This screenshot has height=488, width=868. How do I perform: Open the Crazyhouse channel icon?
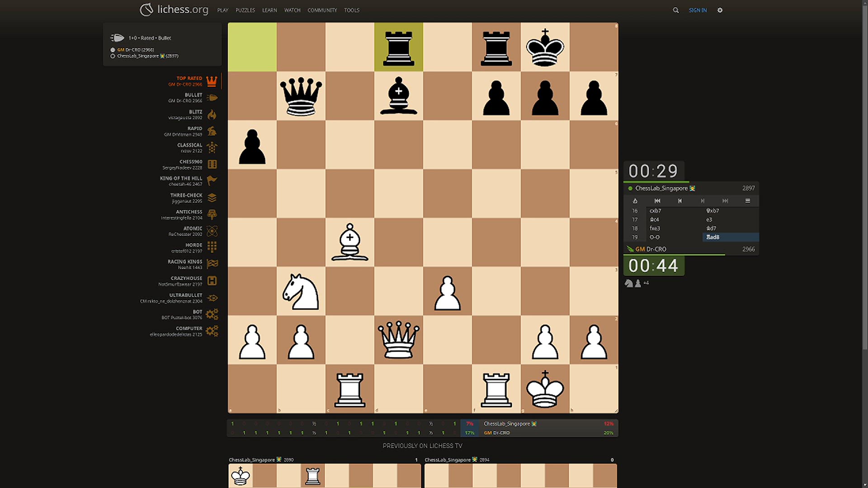pyautogui.click(x=212, y=281)
